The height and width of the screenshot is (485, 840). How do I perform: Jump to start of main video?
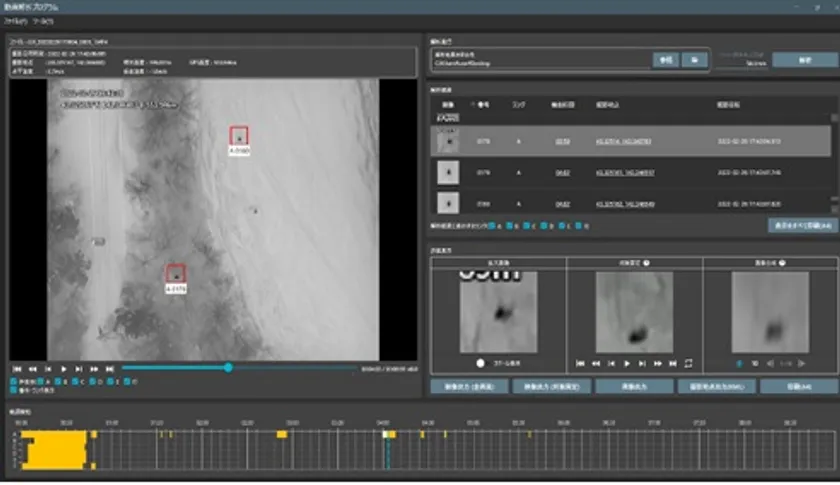(x=17, y=368)
